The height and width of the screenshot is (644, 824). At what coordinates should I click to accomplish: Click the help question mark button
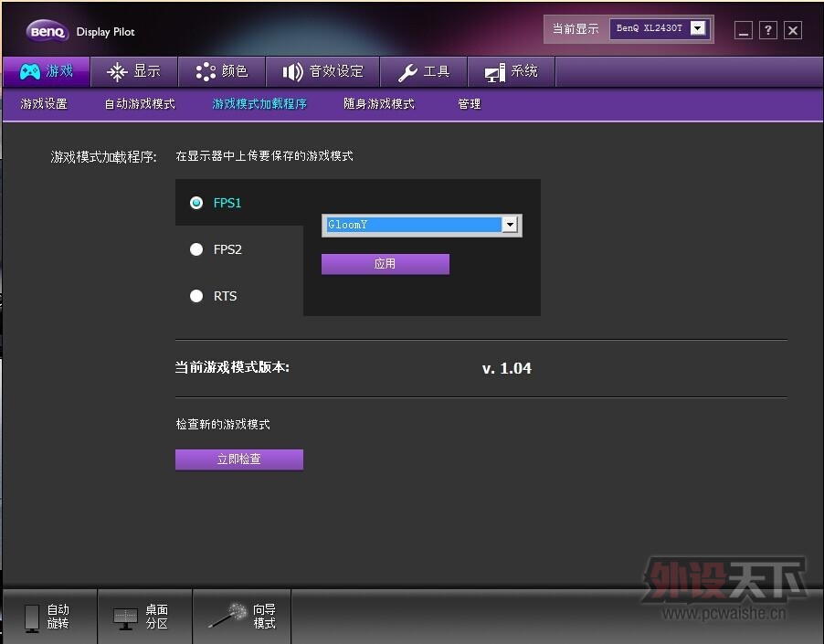pos(767,30)
